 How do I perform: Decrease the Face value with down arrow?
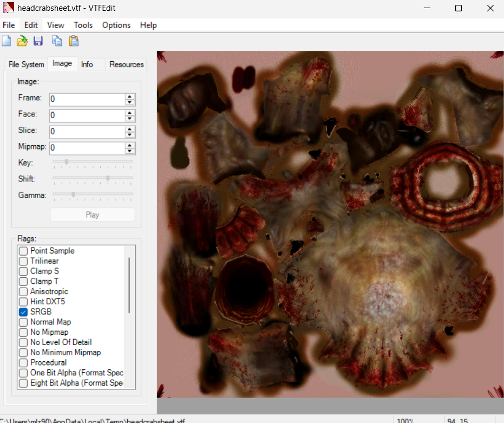[129, 119]
